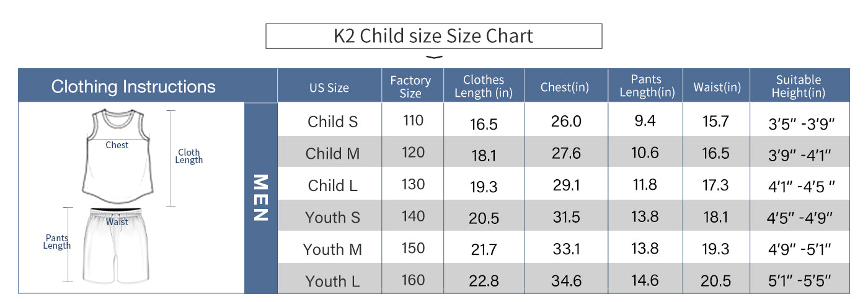The image size is (868, 302).
Task: Choose the Youth L size label
Action: (333, 281)
